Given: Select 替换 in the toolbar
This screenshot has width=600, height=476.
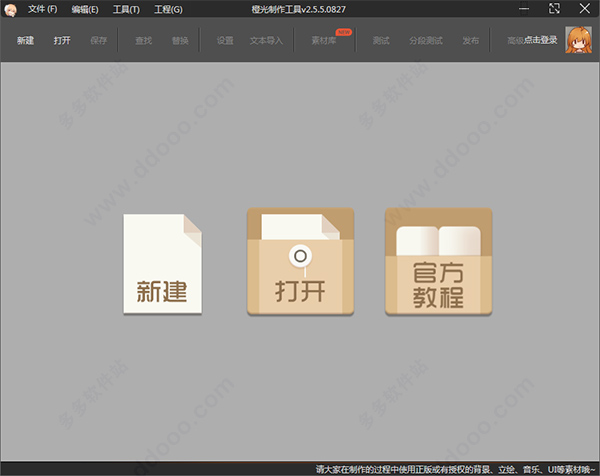Looking at the screenshot, I should pos(180,41).
